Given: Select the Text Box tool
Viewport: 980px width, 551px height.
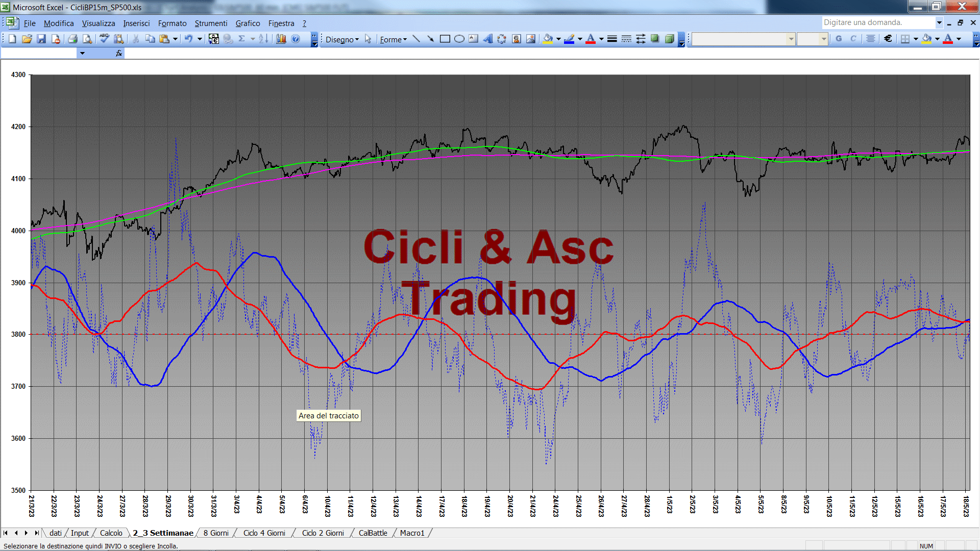Looking at the screenshot, I should (x=474, y=39).
